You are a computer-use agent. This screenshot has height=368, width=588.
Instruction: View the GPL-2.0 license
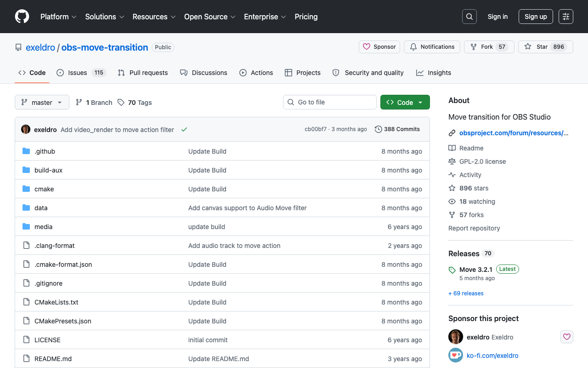pos(477,161)
